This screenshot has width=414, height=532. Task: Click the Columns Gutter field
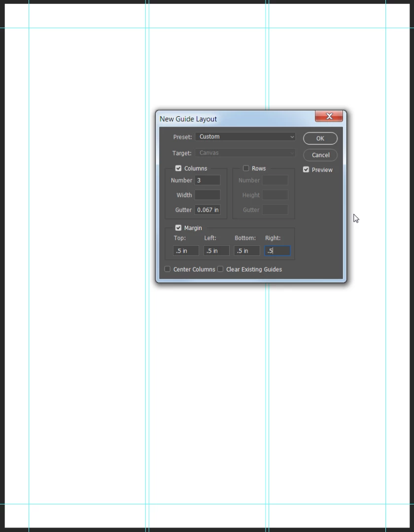[x=207, y=210]
